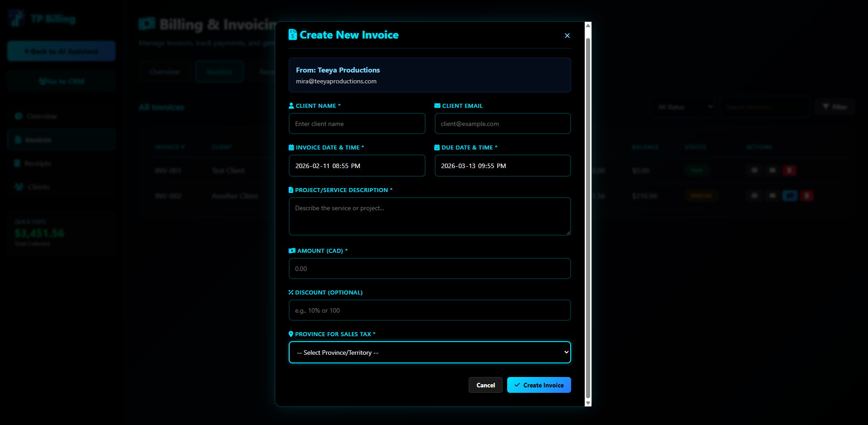Click the document icon beside Project/Service Description
This screenshot has width=868, height=425.
[x=291, y=190]
